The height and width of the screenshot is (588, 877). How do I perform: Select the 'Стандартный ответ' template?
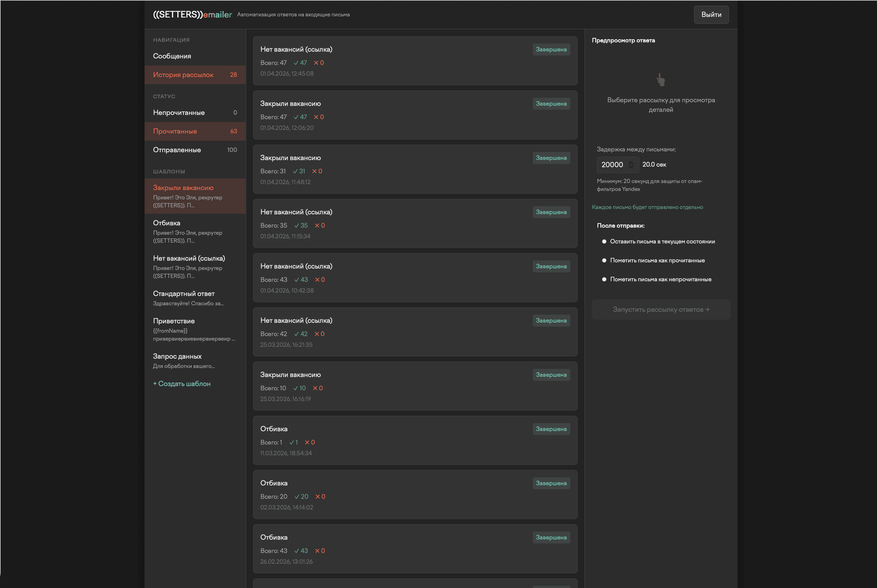[184, 294]
